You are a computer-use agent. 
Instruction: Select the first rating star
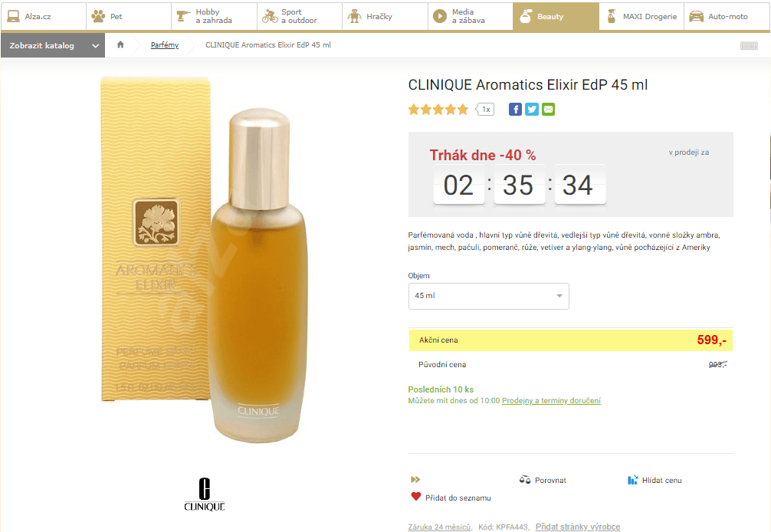[412, 109]
